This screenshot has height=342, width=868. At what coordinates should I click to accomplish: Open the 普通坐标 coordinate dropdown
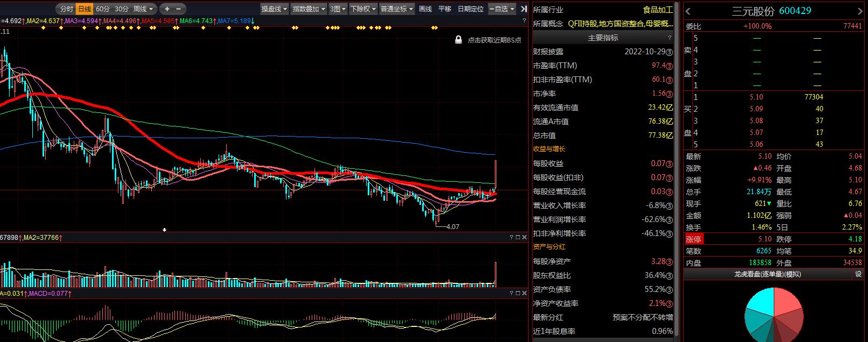click(x=397, y=9)
